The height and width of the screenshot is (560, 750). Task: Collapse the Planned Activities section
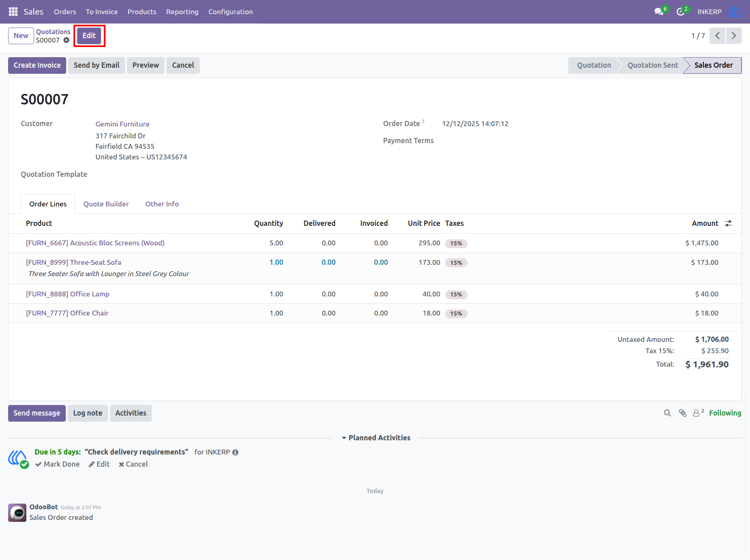click(x=376, y=438)
